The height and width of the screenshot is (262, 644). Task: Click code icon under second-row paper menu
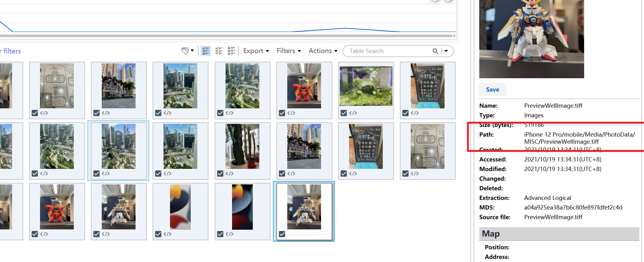[415, 174]
